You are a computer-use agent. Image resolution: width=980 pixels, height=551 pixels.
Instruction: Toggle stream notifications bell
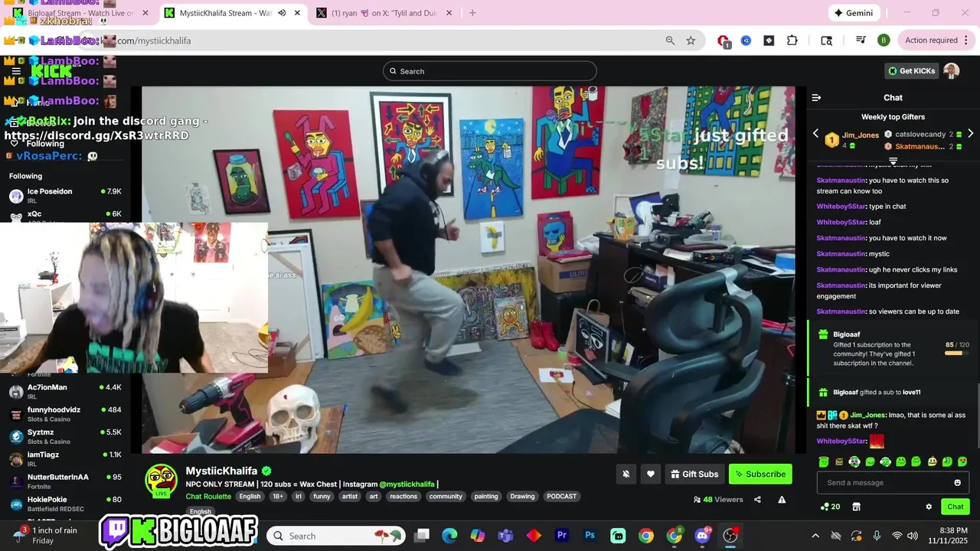(626, 474)
